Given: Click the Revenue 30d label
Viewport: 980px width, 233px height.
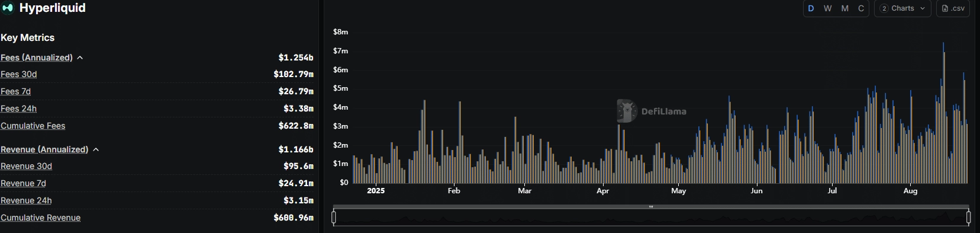Looking at the screenshot, I should coord(27,166).
